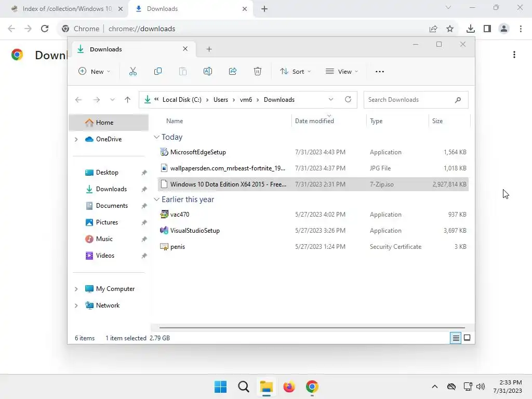The width and height of the screenshot is (532, 399).
Task: Open recent locations dropdown arrow
Action: click(x=112, y=100)
